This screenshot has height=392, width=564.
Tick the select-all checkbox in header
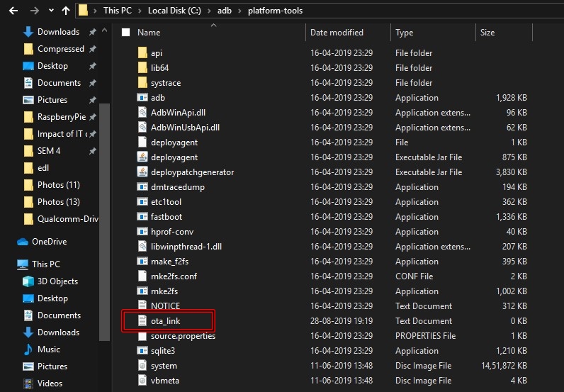pos(126,33)
